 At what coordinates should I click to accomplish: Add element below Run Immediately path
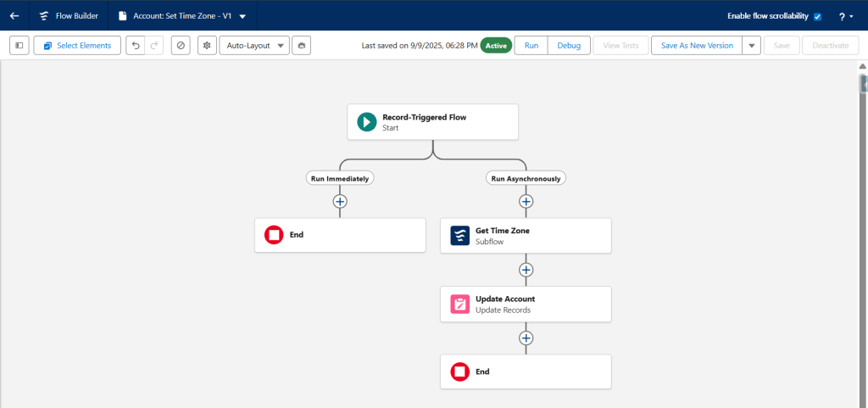[x=340, y=202]
